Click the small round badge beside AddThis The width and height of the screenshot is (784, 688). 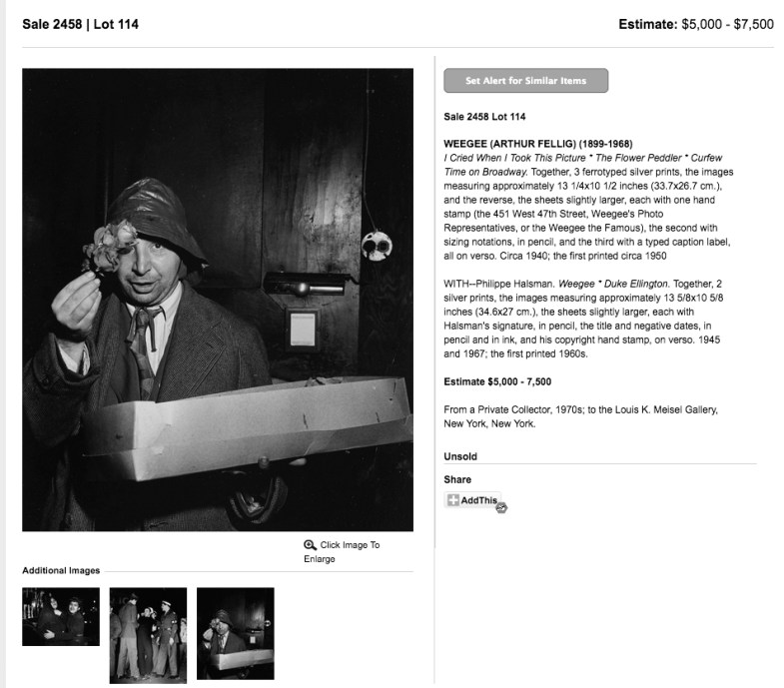pyautogui.click(x=501, y=507)
